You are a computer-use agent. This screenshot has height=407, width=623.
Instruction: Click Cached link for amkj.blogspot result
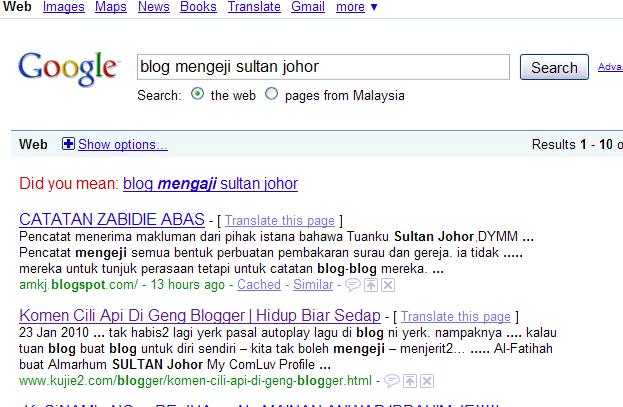(259, 285)
